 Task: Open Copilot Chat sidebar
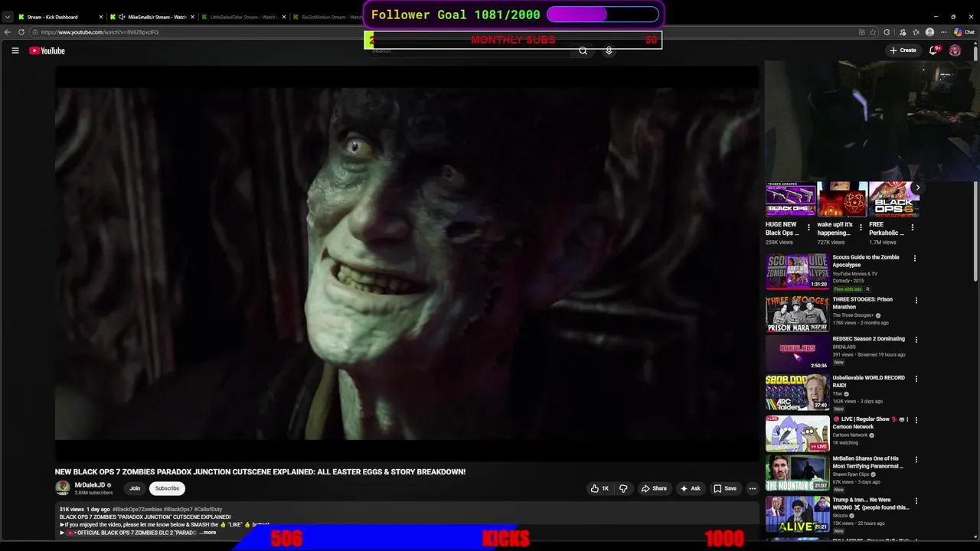[964, 32]
